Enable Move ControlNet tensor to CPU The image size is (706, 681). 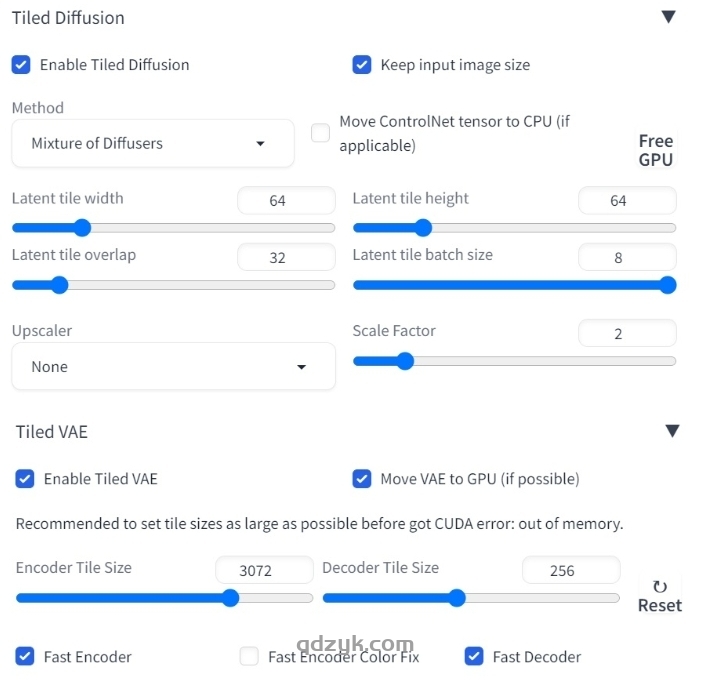click(320, 133)
